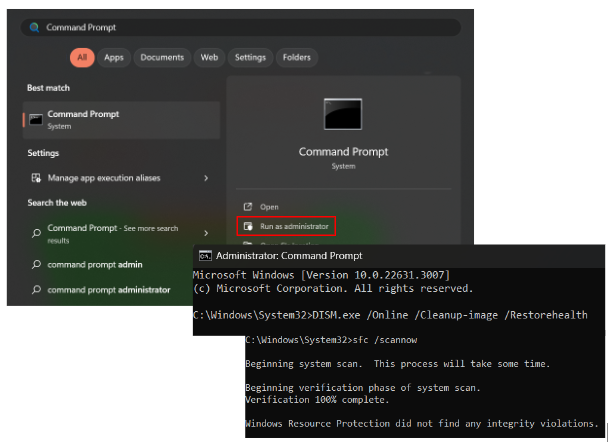
Task: Click the search magnifier icon in search box
Action: (x=35, y=28)
